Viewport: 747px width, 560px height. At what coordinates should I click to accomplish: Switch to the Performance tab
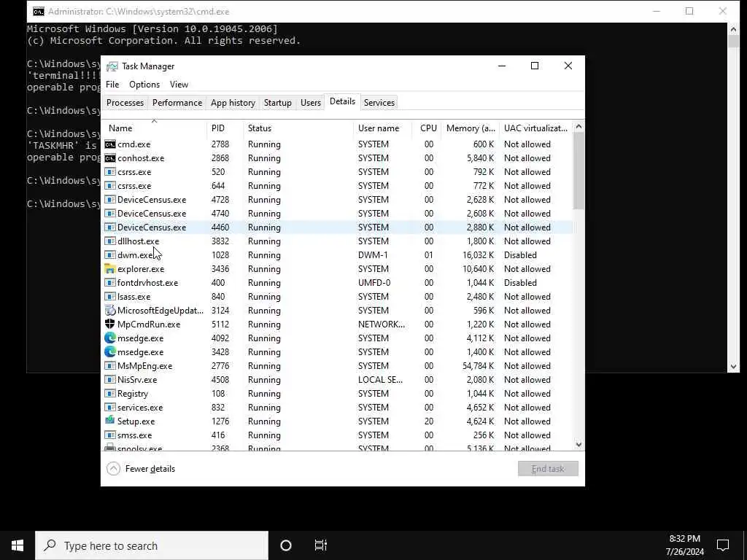coord(177,103)
